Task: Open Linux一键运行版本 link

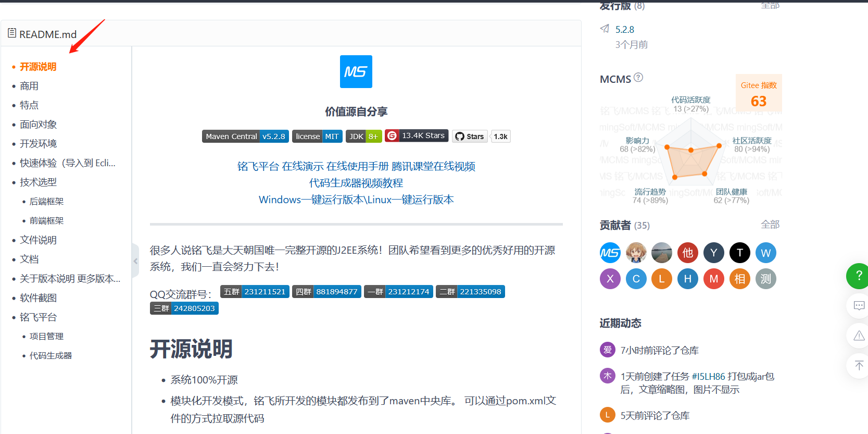Action: point(411,200)
